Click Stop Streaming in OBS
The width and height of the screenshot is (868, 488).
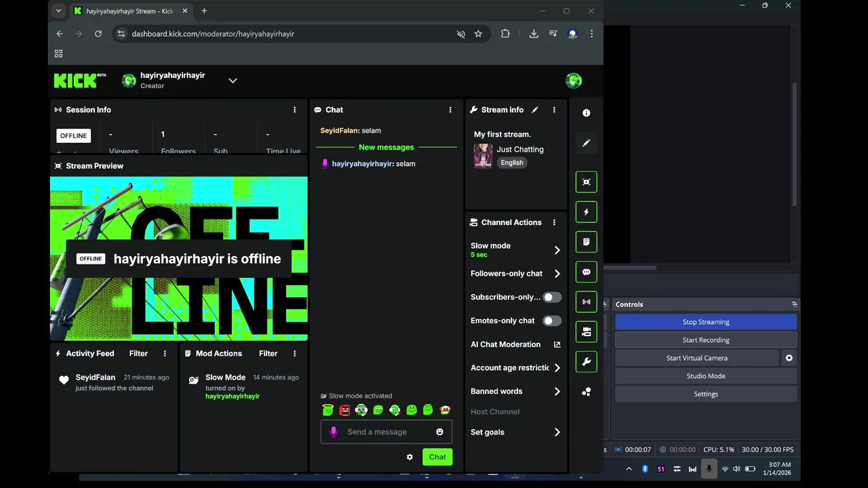pos(706,322)
